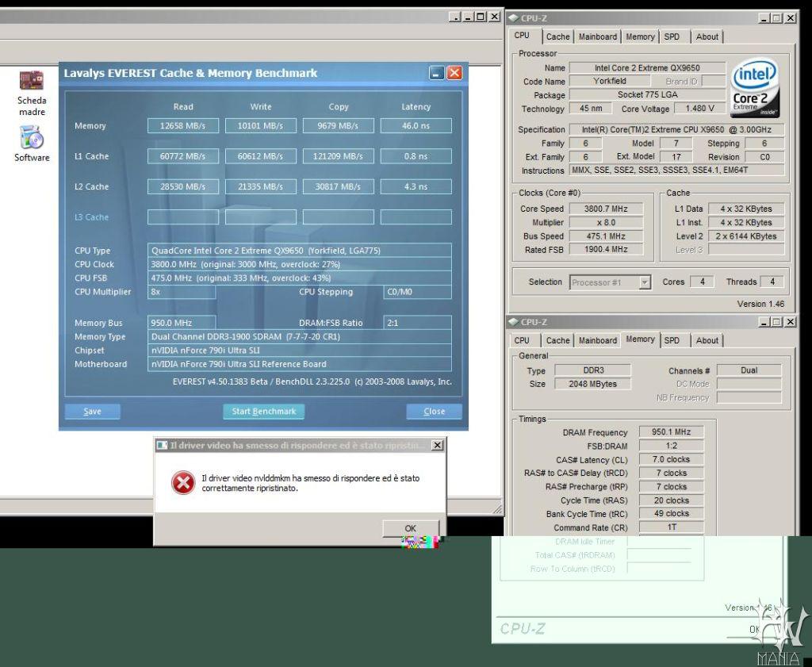Image resolution: width=812 pixels, height=667 pixels.
Task: Click memory Size value 2048 MBytes
Action: pos(593,384)
